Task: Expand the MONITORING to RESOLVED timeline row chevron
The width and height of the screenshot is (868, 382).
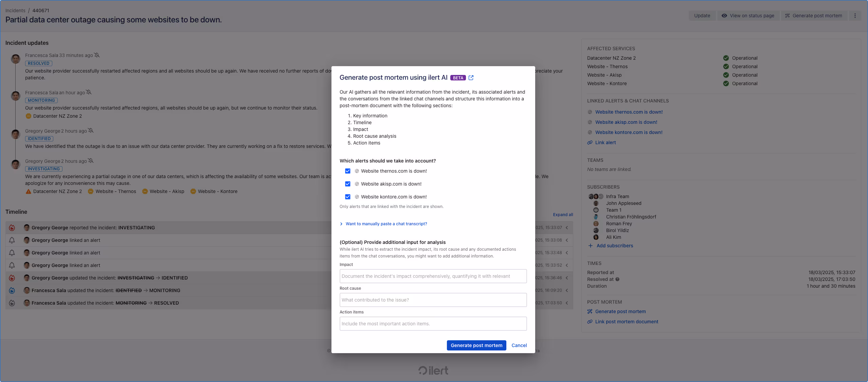Action: point(567,303)
